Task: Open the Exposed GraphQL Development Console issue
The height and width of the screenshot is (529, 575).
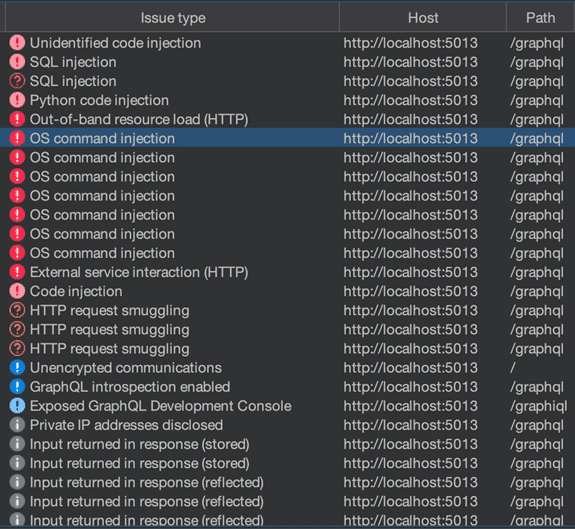Action: pos(288,406)
